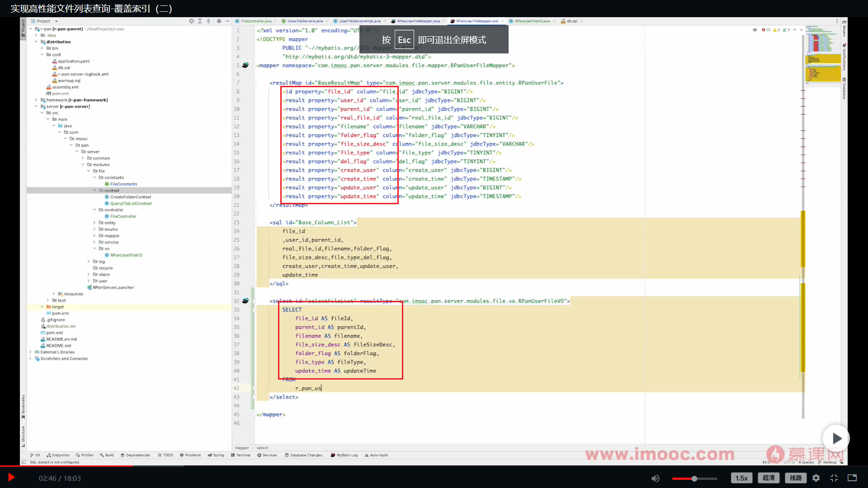Toggle picture-in-picture mode icon
Screen dimensions: 868x488
pos(852,478)
